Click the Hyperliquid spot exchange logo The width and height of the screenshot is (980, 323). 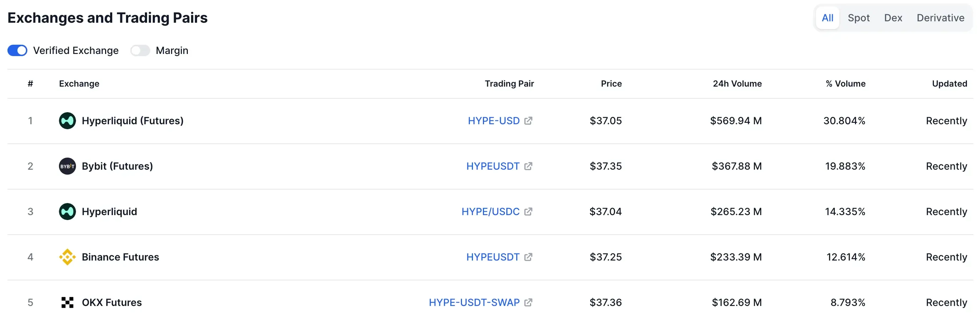click(x=67, y=212)
